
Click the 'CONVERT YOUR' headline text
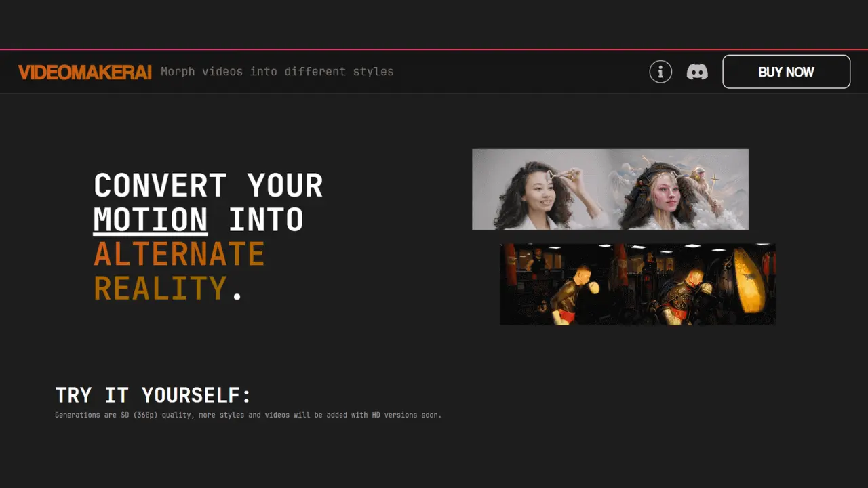coord(208,186)
